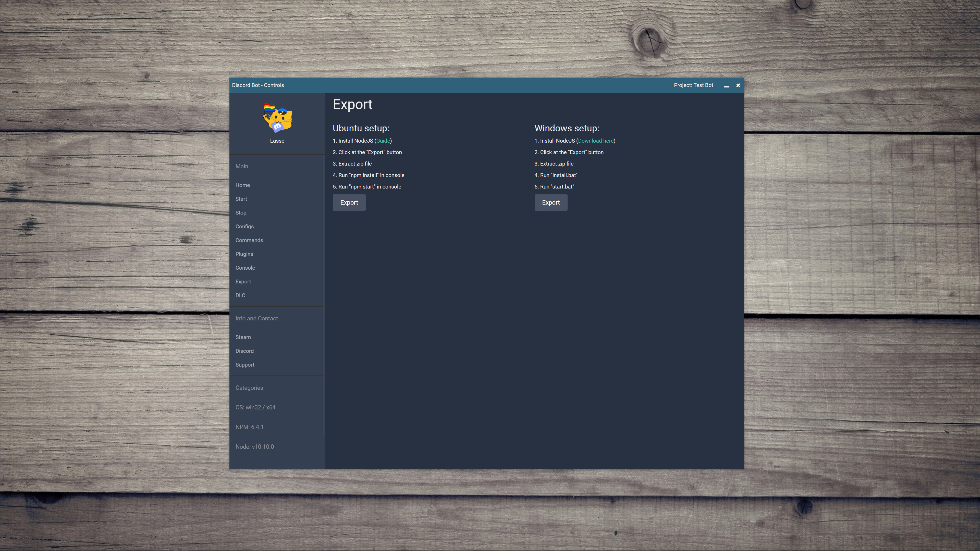
Task: Click the Node: v10.10.0 version text
Action: [x=254, y=446]
